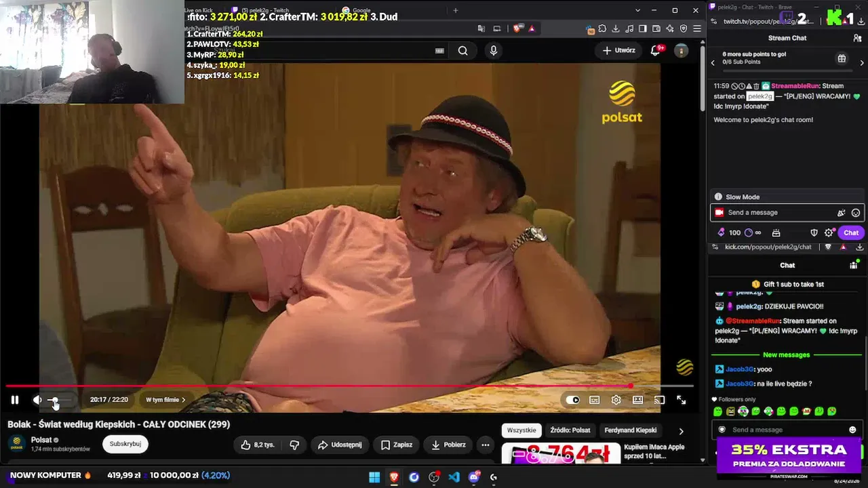Open the iMac Apple recommended video thumbnail
The height and width of the screenshot is (488, 868).
point(561,453)
